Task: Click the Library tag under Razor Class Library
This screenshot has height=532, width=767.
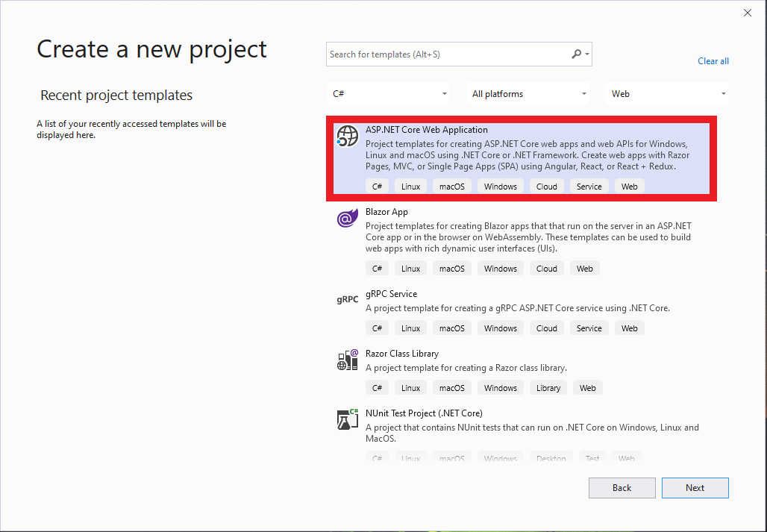Action: pyautogui.click(x=548, y=388)
